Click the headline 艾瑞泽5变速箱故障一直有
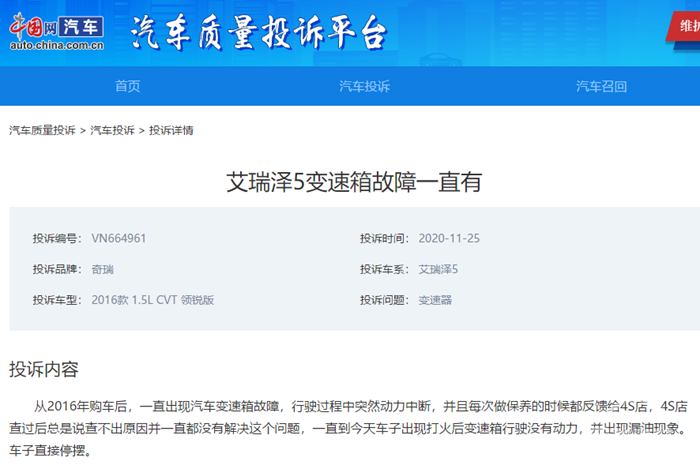 [x=354, y=182]
